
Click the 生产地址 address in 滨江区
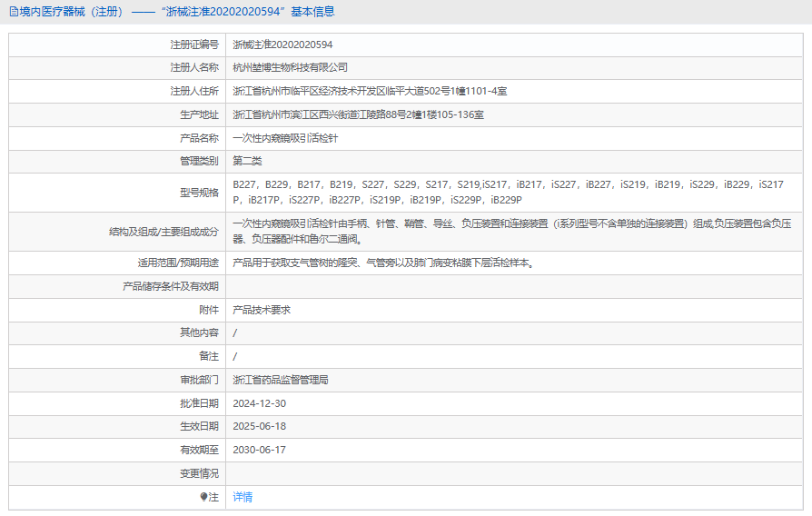[x=358, y=114]
